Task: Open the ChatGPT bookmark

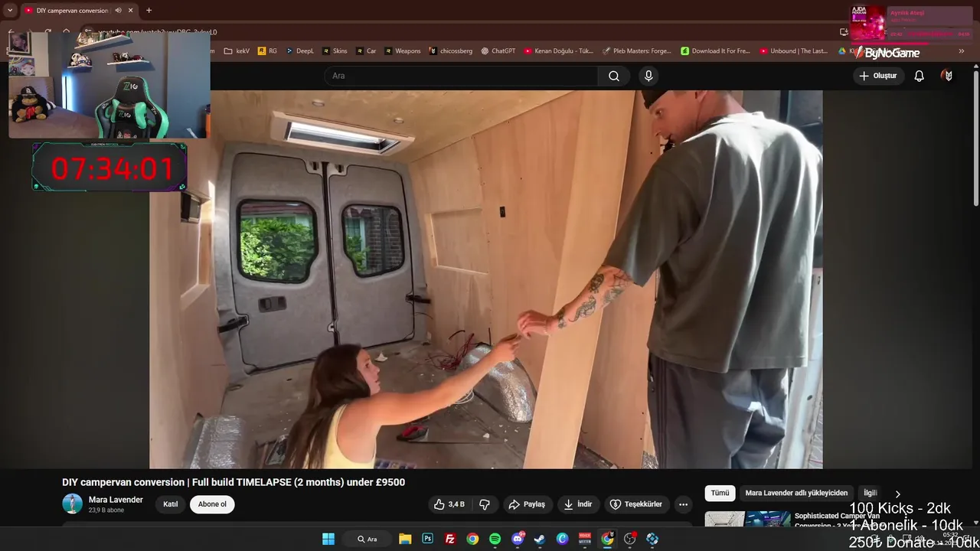Action: [x=498, y=51]
